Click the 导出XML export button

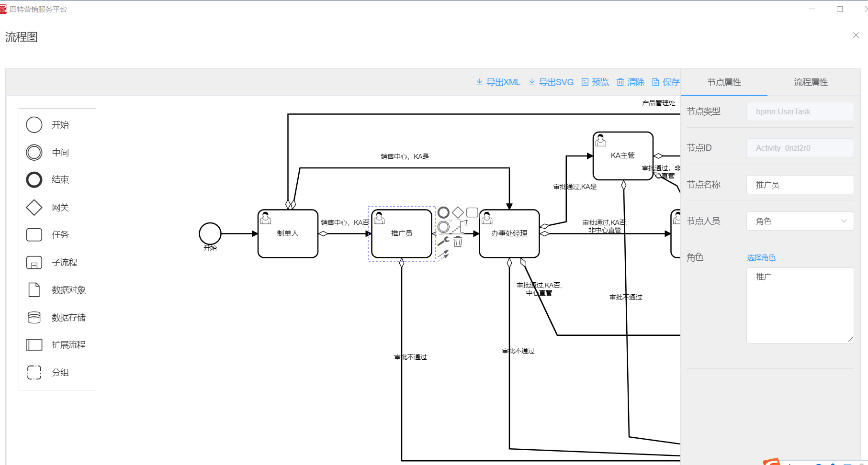coord(498,82)
